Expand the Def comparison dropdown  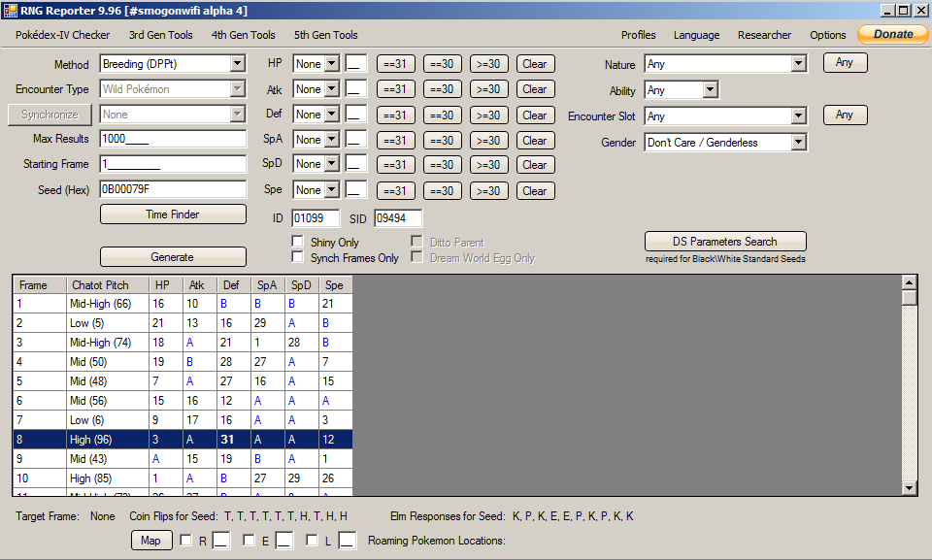[332, 115]
